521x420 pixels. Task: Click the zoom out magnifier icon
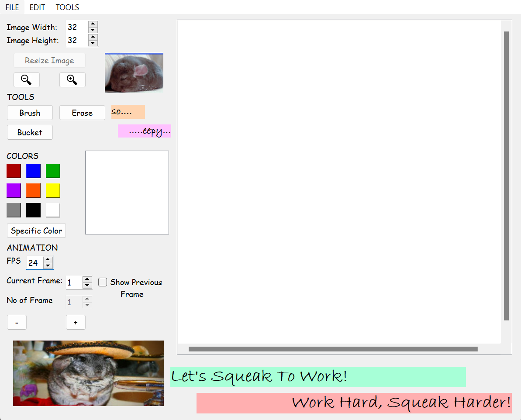click(x=27, y=80)
